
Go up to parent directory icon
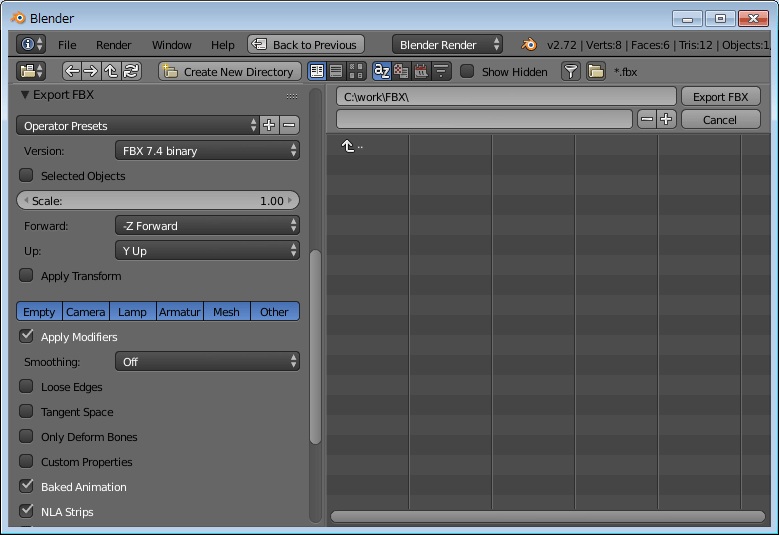click(x=111, y=72)
